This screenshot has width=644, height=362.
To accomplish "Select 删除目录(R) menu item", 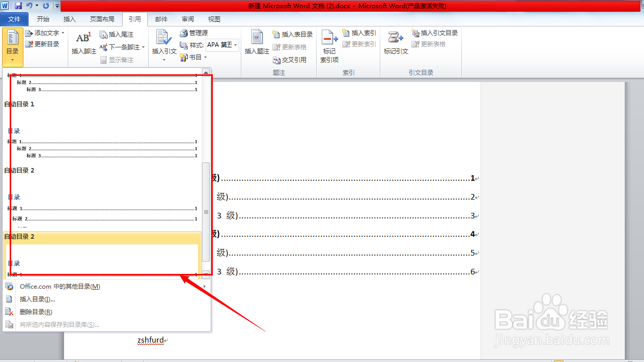I will (x=106, y=312).
